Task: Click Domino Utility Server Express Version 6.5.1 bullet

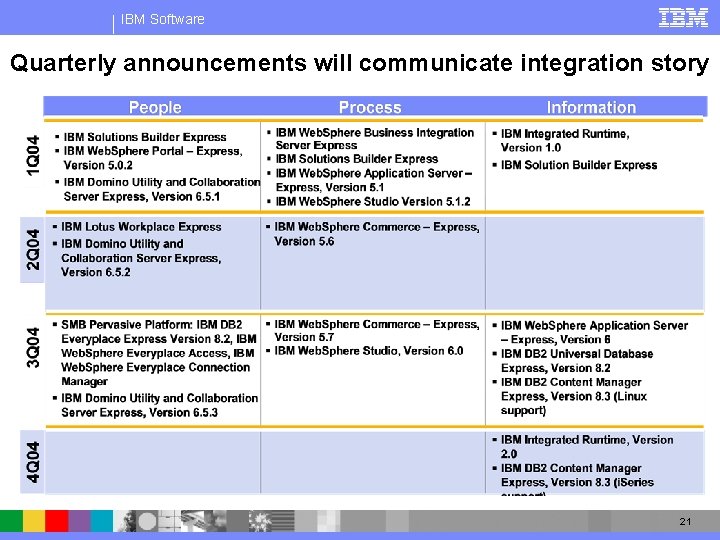Action: pyautogui.click(x=162, y=189)
